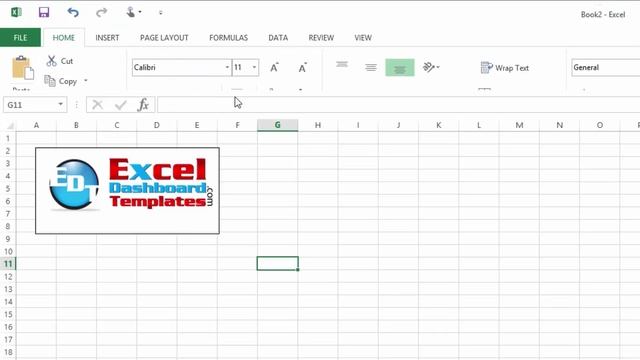
Task: Open the General number format dropdown
Action: (606, 68)
